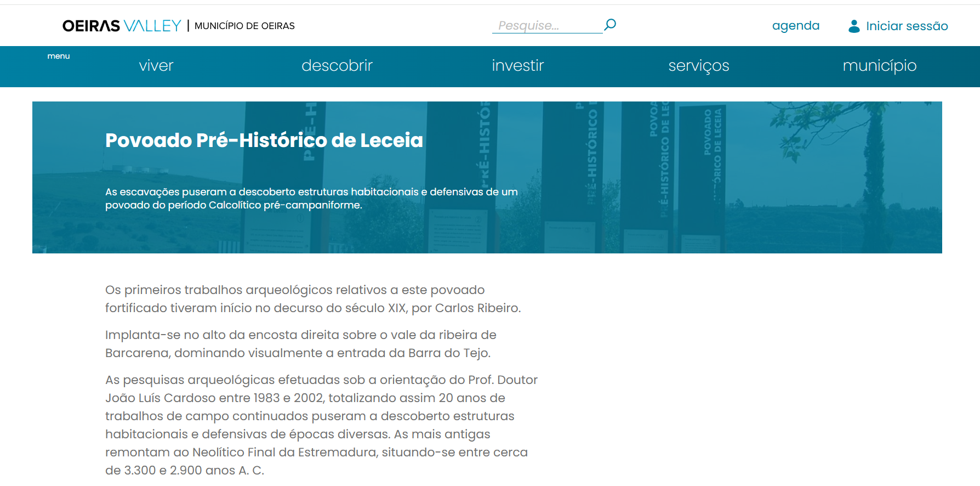Click the search magnifier icon
Viewport: 980px width, 486px height.
pos(610,25)
